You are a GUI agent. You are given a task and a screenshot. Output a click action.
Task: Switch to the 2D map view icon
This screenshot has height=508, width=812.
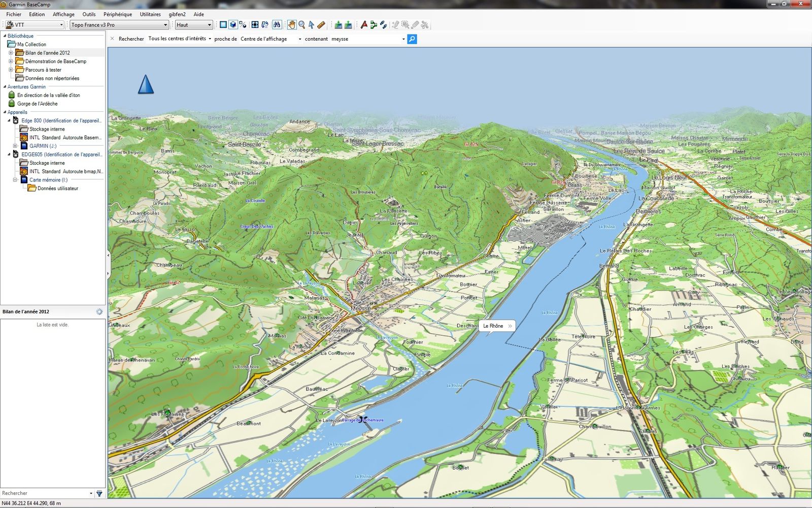[x=223, y=24]
